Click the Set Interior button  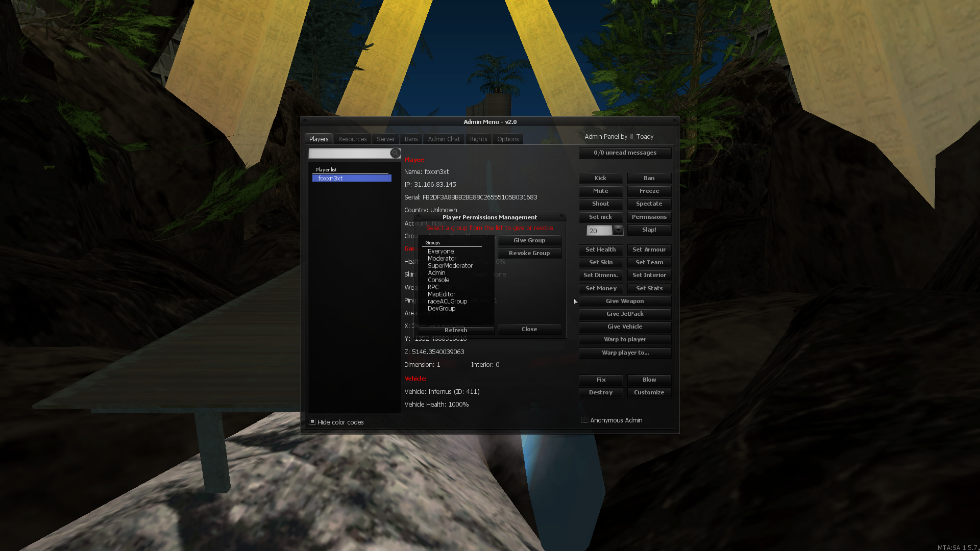(649, 275)
